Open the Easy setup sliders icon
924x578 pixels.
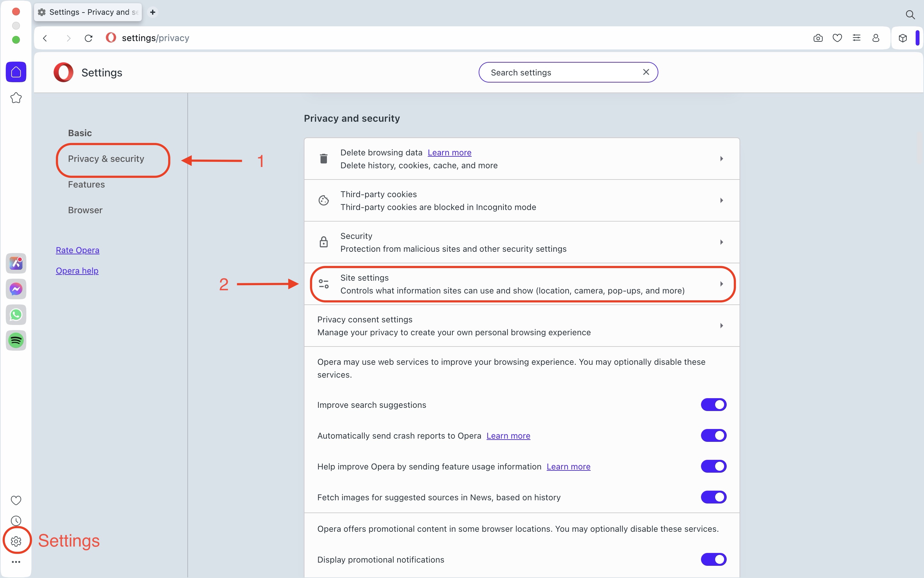[856, 38]
